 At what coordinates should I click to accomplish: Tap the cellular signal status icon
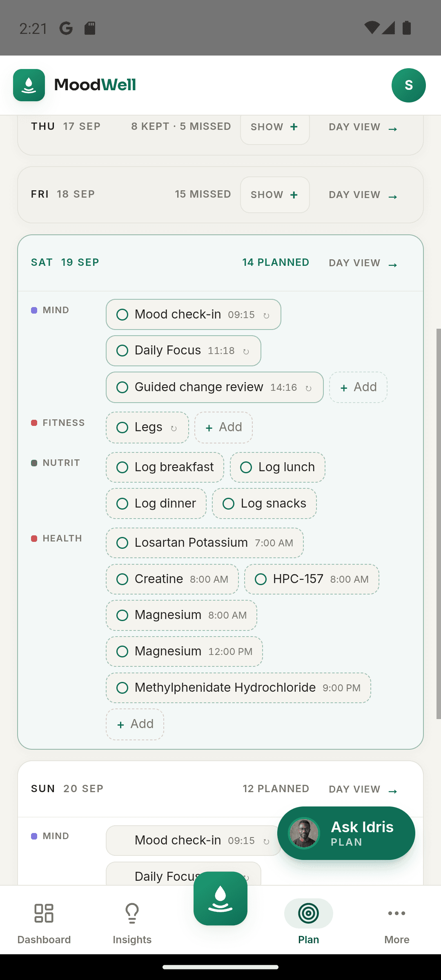click(x=388, y=28)
